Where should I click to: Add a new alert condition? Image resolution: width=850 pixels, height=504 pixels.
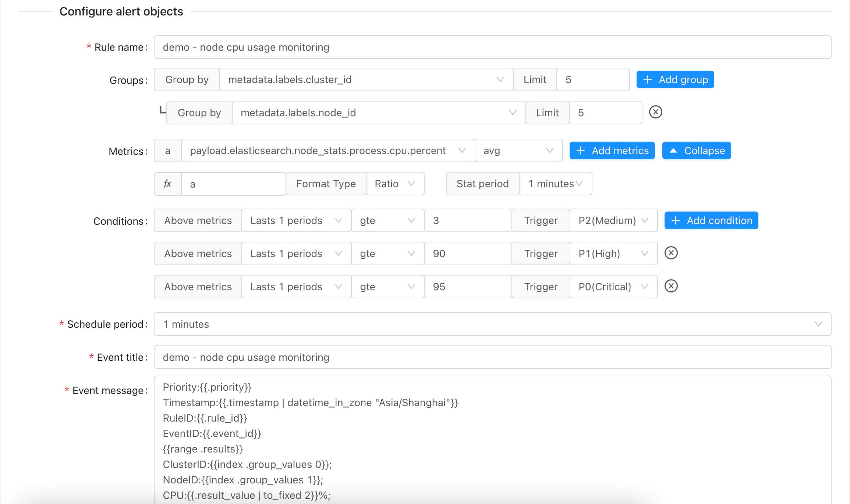711,220
